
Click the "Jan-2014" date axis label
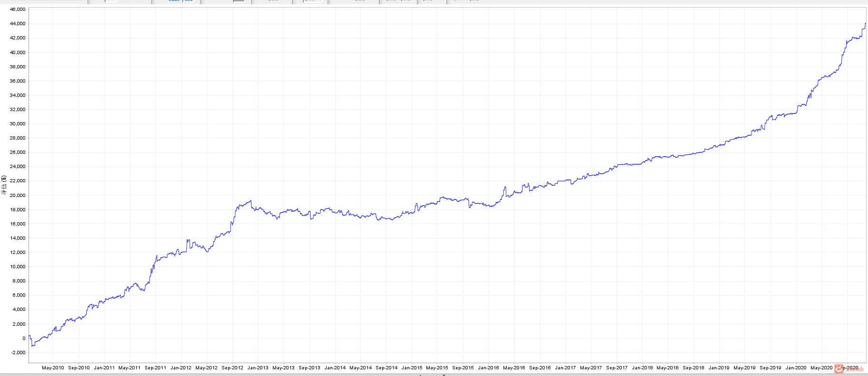pos(335,368)
